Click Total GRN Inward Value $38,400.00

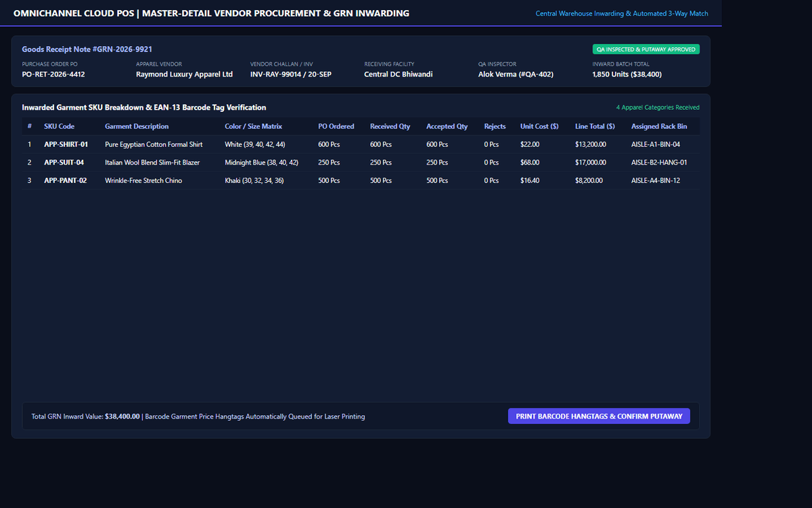(86, 417)
